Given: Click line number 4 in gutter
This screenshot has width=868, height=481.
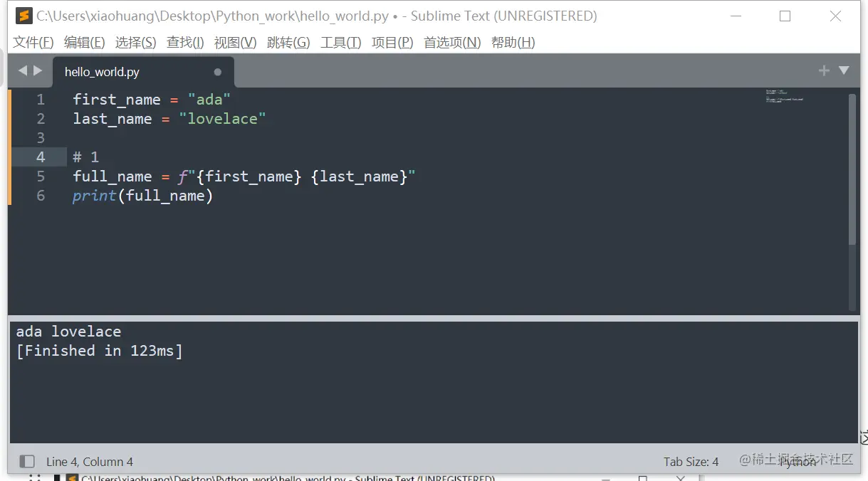Looking at the screenshot, I should pos(41,157).
